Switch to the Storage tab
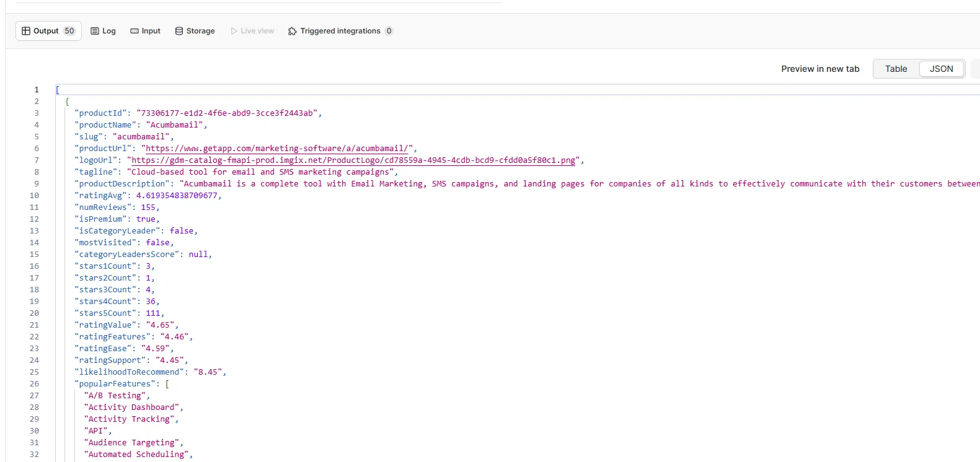Image resolution: width=980 pixels, height=462 pixels. click(195, 31)
